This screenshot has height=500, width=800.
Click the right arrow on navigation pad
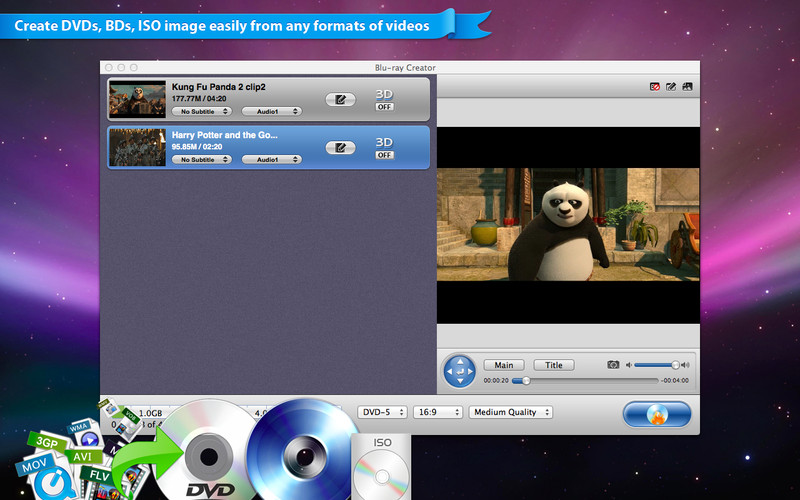pyautogui.click(x=470, y=371)
